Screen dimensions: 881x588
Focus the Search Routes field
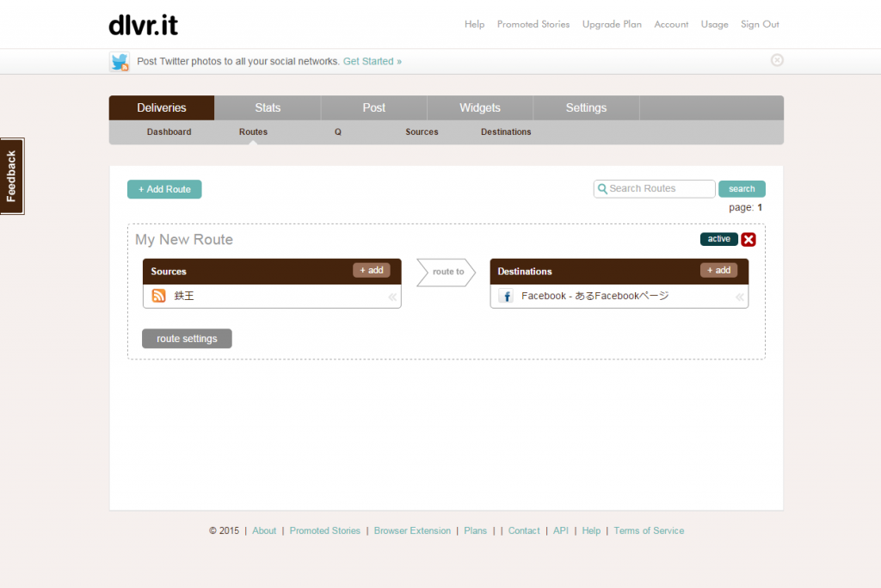[654, 189]
